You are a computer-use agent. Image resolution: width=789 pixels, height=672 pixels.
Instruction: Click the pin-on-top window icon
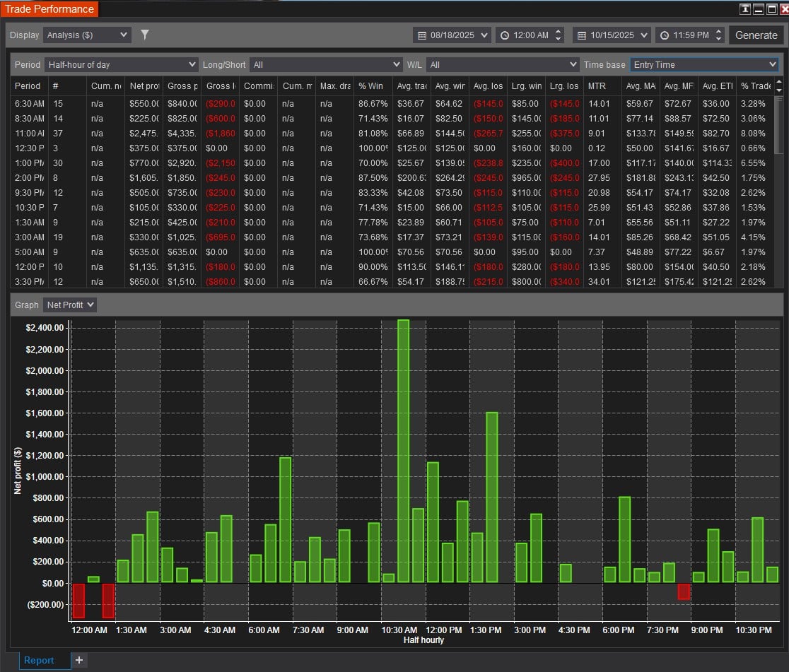tap(745, 9)
